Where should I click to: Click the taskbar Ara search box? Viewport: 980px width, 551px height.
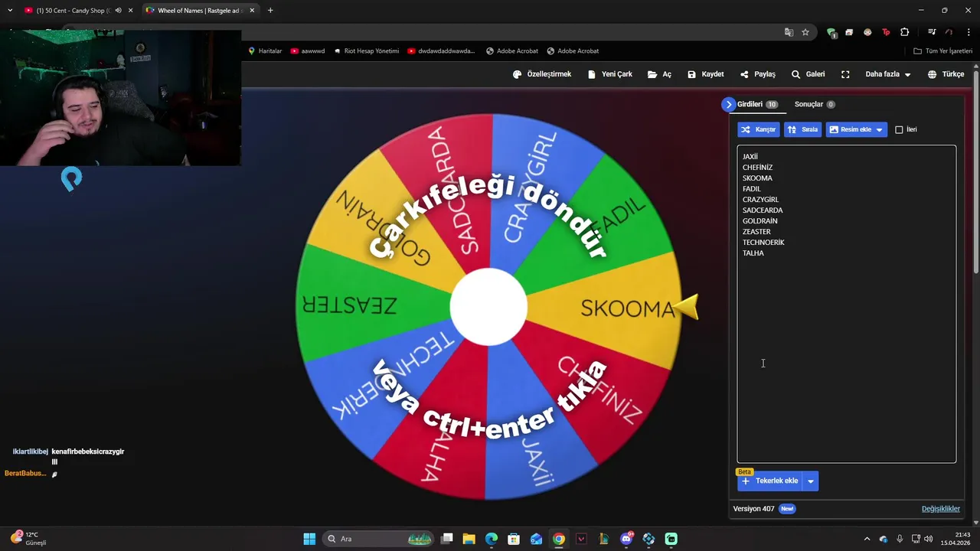point(378,539)
